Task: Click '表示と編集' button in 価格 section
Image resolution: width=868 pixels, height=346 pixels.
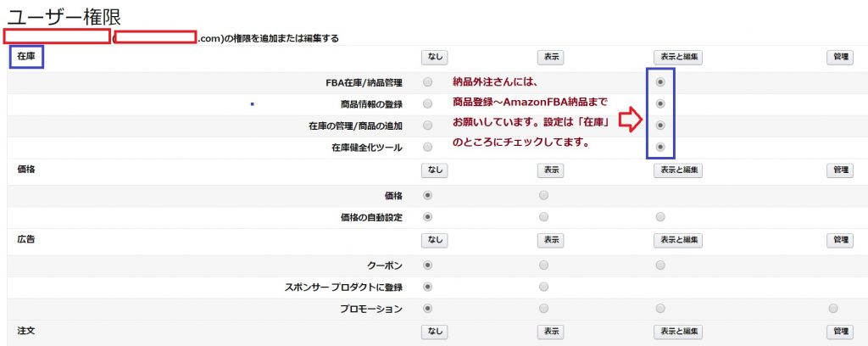Action: pos(678,170)
